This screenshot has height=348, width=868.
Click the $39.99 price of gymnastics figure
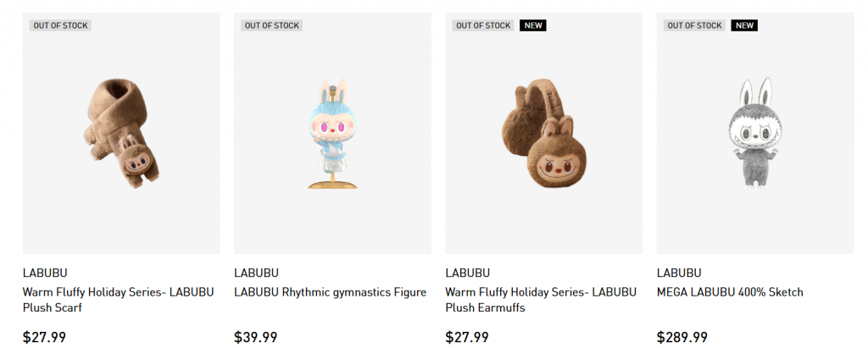[x=256, y=337]
